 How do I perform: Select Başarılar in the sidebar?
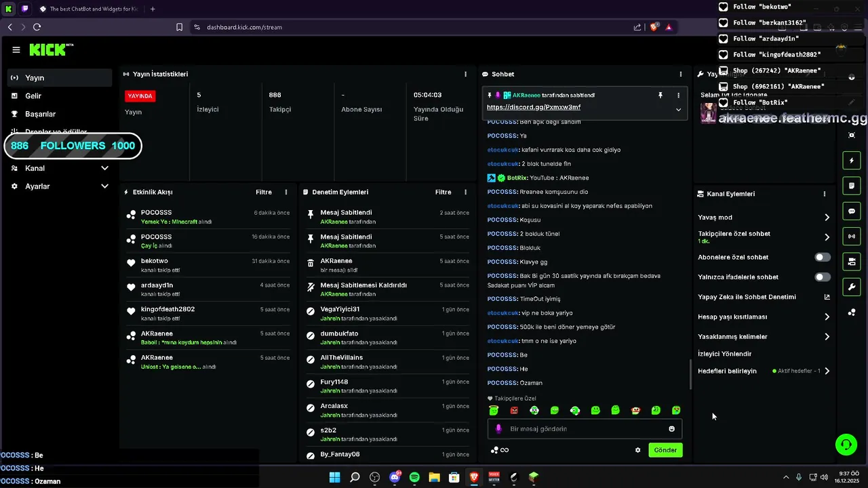tap(60, 114)
